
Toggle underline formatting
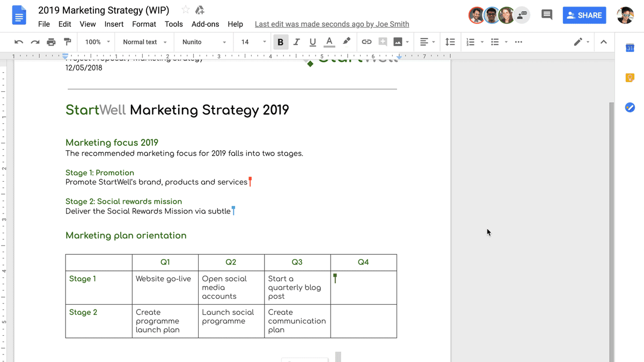click(x=312, y=42)
